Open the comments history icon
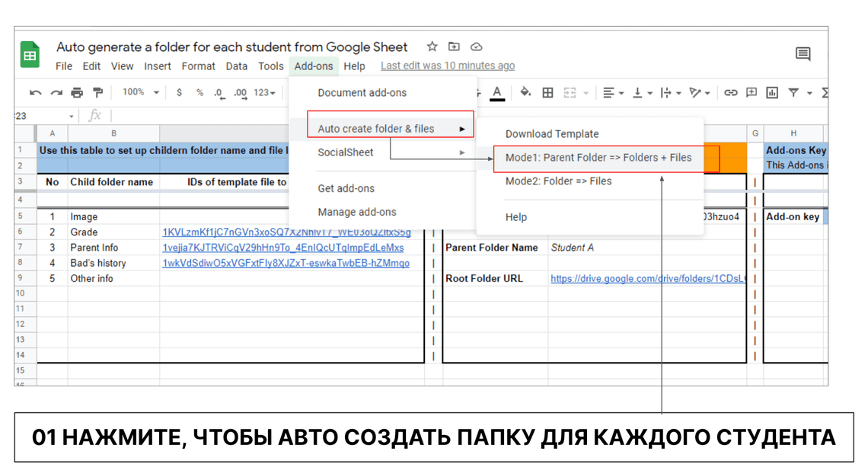Image resolution: width=868 pixels, height=474 pixels. (803, 54)
